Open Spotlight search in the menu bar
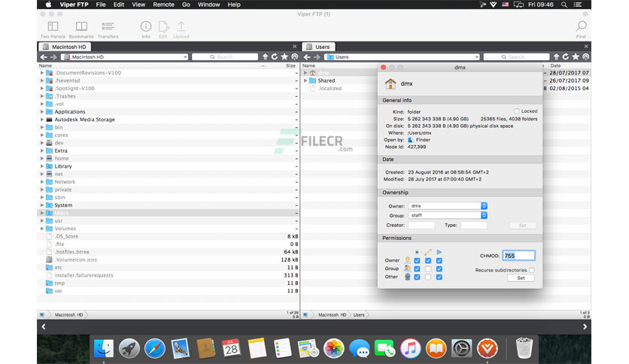Image resolution: width=629 pixels, height=364 pixels. pyautogui.click(x=564, y=5)
